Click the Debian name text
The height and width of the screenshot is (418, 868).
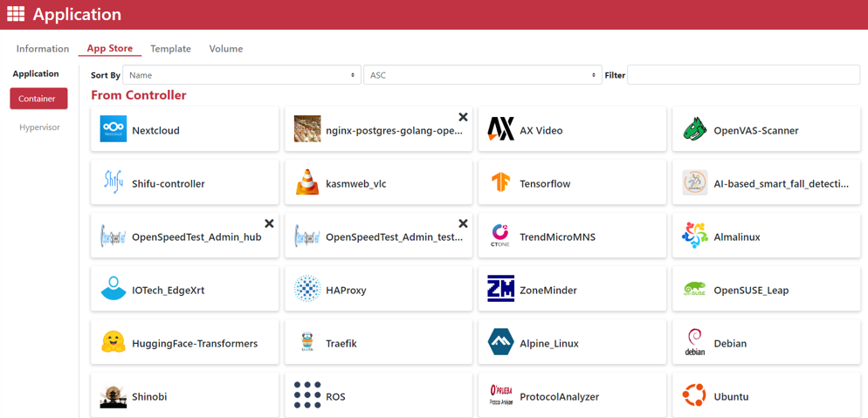730,343
